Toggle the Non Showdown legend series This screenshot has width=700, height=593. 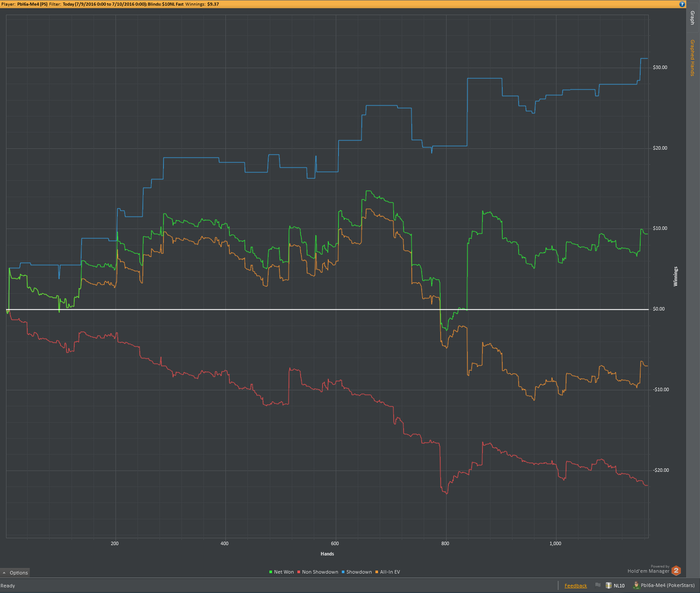317,572
